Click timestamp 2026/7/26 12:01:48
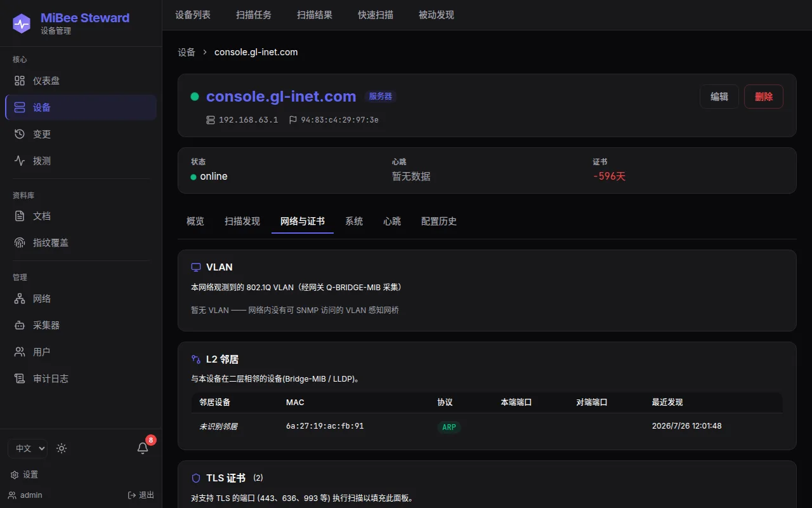The height and width of the screenshot is (508, 812). point(686,426)
